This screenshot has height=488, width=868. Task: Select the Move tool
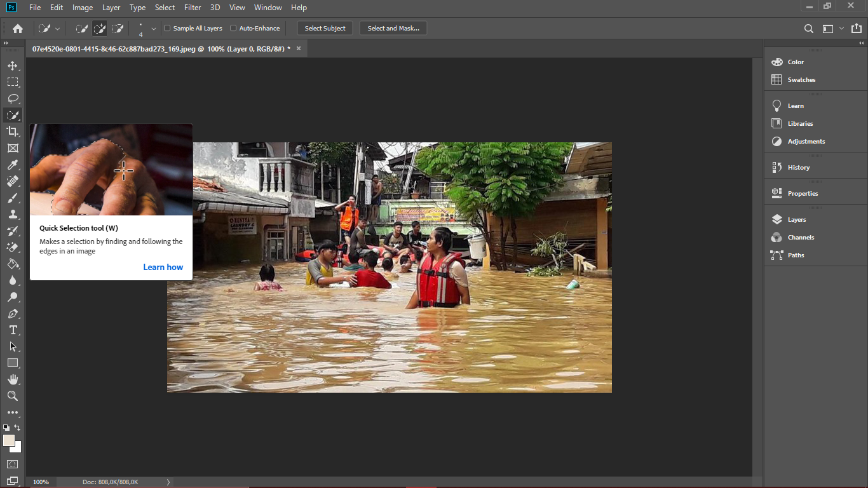click(13, 65)
